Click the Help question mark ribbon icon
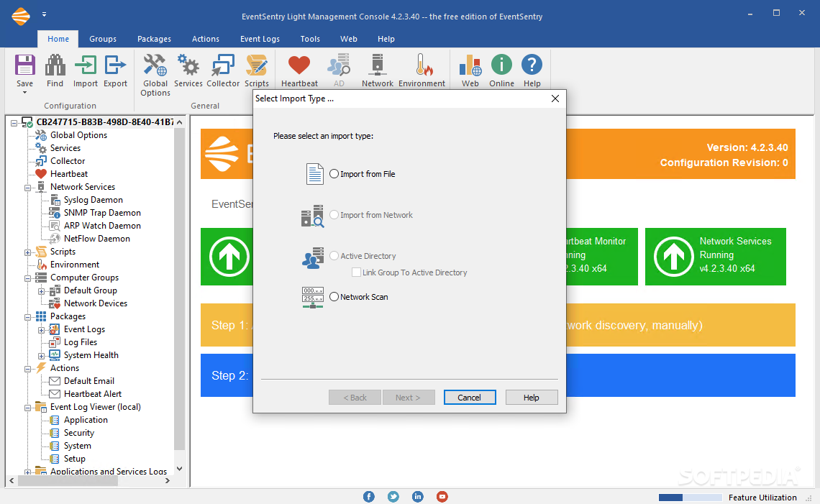Viewport: 820px width, 504px height. 532,65
